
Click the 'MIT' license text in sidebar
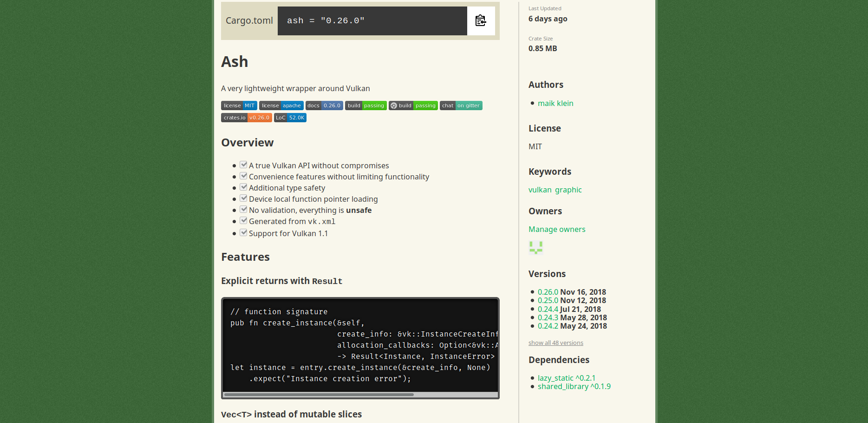pyautogui.click(x=535, y=146)
